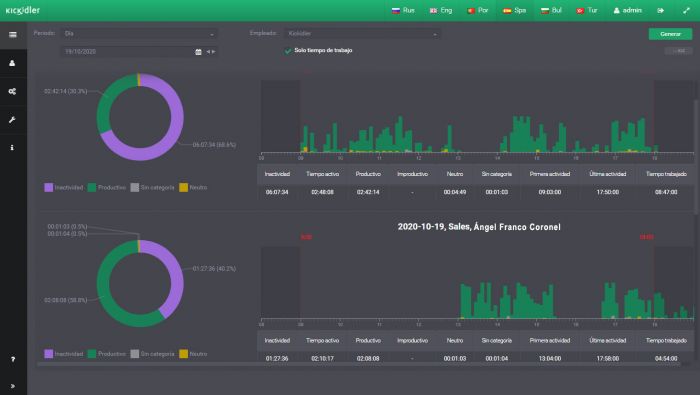
Task: Open the settings gears icon in sidebar
Action: point(12,91)
